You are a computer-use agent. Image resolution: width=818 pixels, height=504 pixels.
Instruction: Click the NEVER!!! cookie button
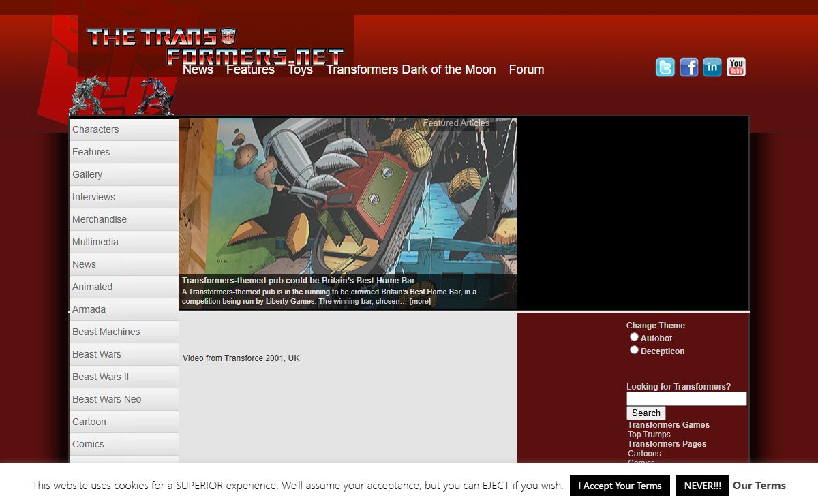coord(703,486)
